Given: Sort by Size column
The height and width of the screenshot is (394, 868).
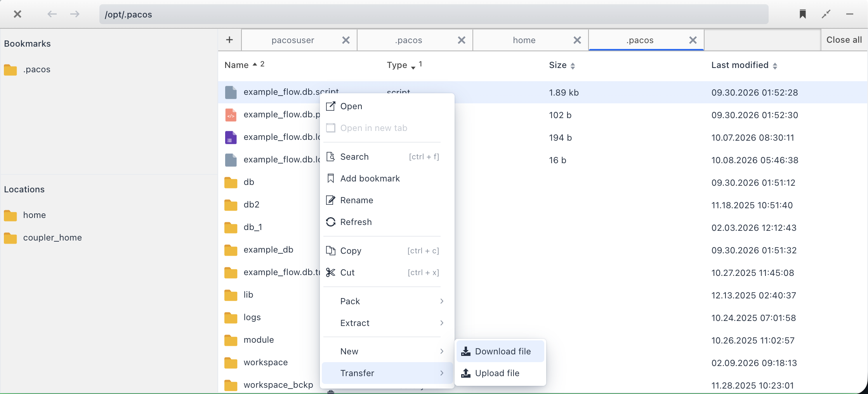Looking at the screenshot, I should 562,65.
